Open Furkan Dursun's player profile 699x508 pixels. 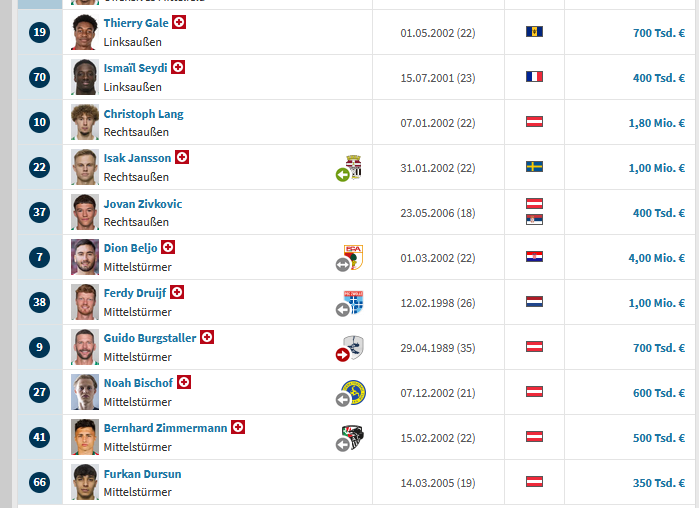point(142,474)
